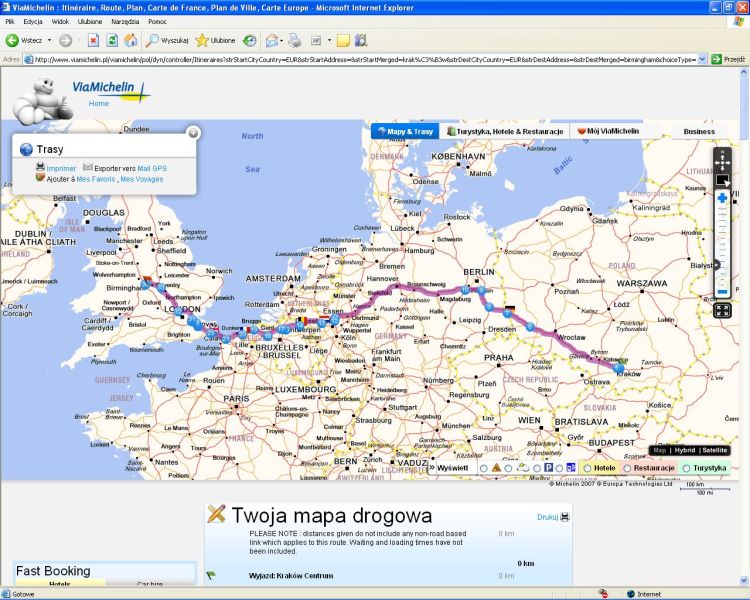This screenshot has height=600, width=750.
Task: Switch map view to Hybrid
Action: (x=684, y=450)
